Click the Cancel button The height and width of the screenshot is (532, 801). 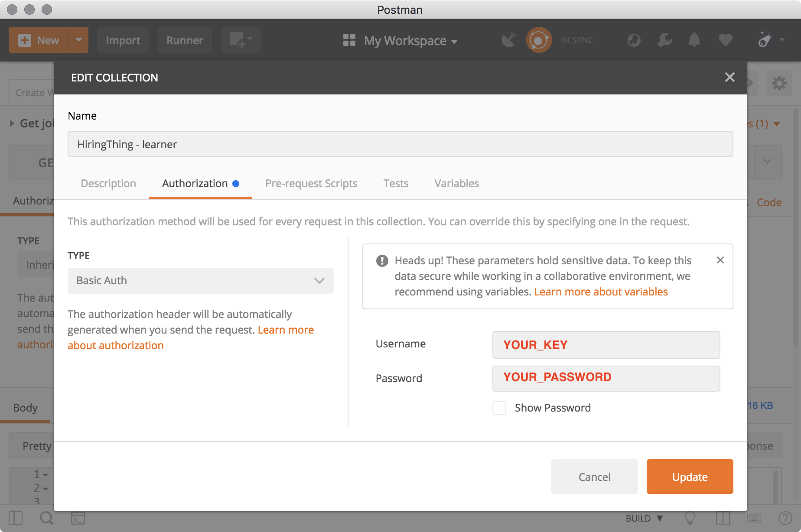point(594,477)
